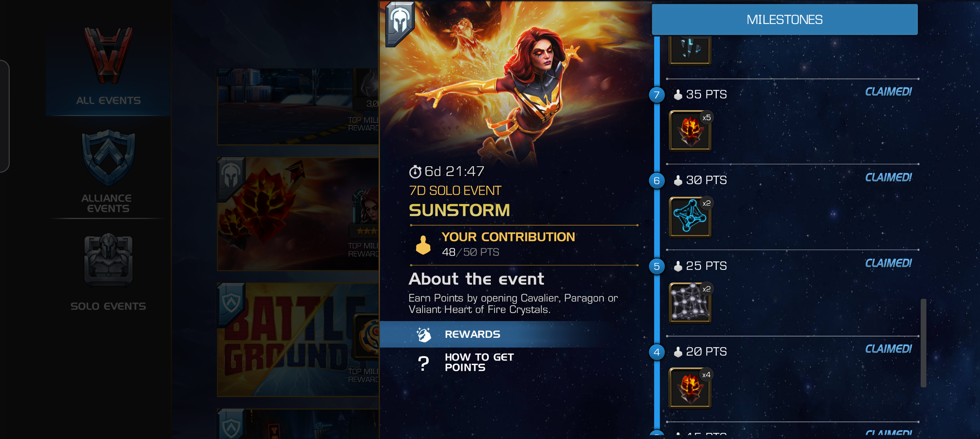The height and width of the screenshot is (439, 980).
Task: Click the milestones list scrollbar
Action: (x=923, y=343)
